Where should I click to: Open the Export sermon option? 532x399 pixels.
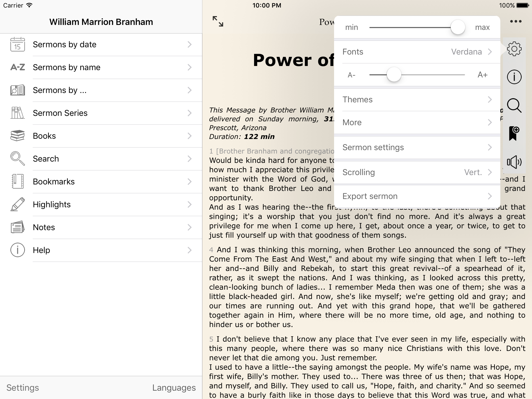[x=417, y=196]
